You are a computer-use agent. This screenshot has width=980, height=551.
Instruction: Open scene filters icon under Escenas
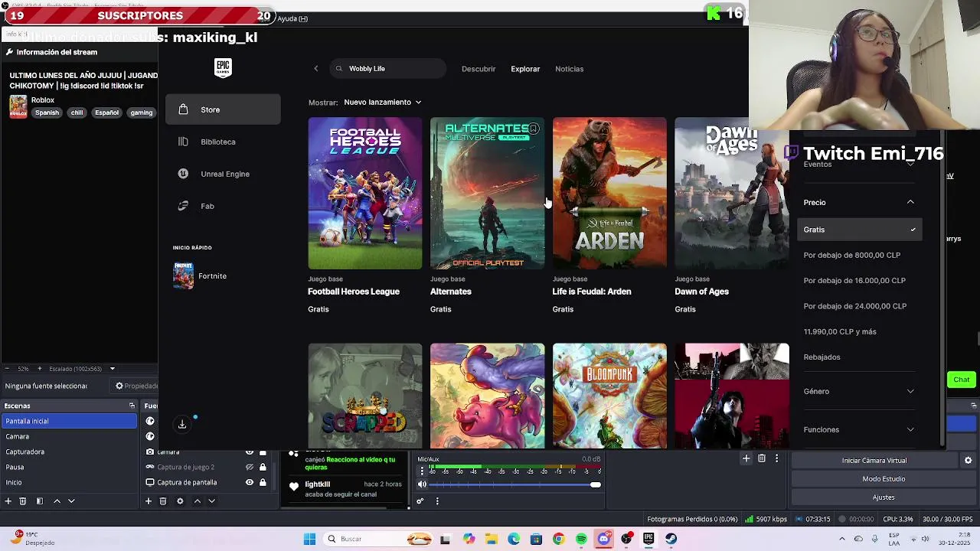39,501
